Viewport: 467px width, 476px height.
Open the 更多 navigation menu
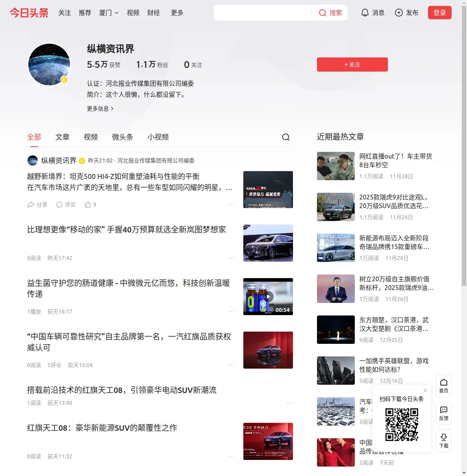click(x=177, y=13)
